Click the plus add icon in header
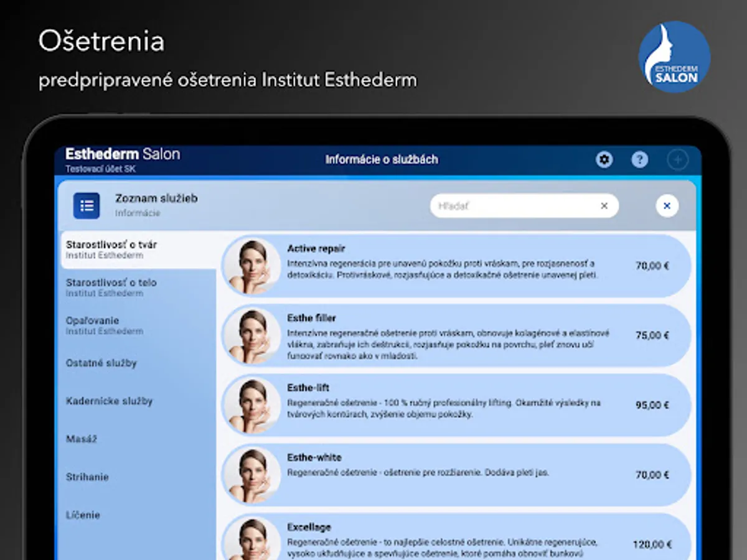Screen dimensions: 747x560 tap(677, 160)
